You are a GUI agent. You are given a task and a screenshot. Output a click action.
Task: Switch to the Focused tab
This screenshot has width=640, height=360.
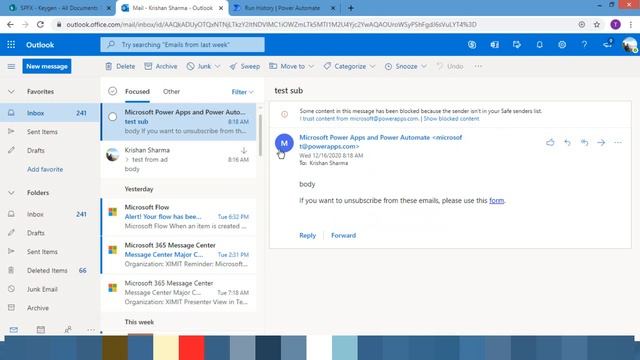pyautogui.click(x=137, y=91)
